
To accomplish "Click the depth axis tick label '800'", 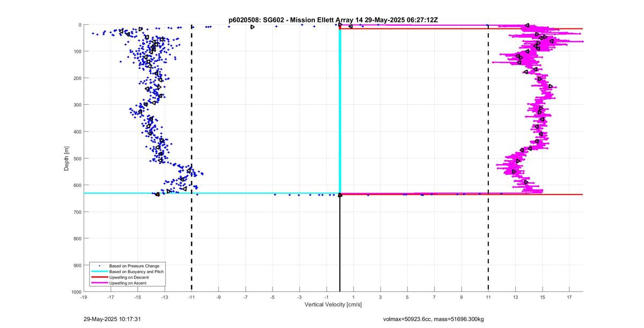I will pyautogui.click(x=77, y=238).
